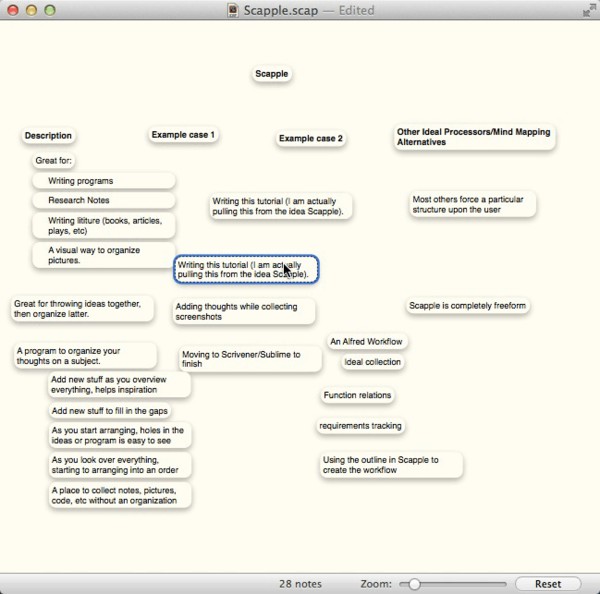Click the 'Edited' label in title bar

pos(356,10)
